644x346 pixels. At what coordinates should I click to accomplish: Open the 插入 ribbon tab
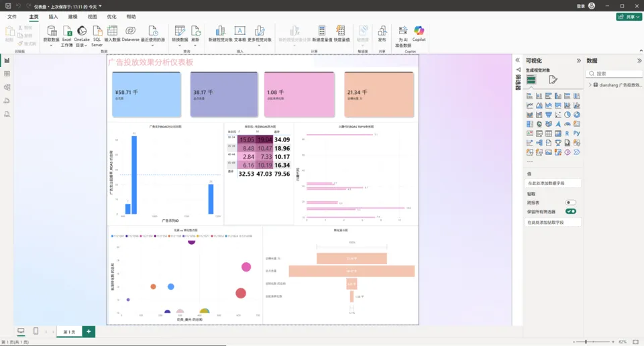(54, 17)
